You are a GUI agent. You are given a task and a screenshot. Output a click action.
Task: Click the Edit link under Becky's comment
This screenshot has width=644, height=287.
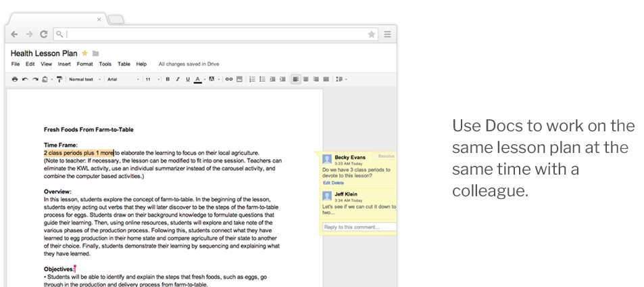pyautogui.click(x=326, y=183)
